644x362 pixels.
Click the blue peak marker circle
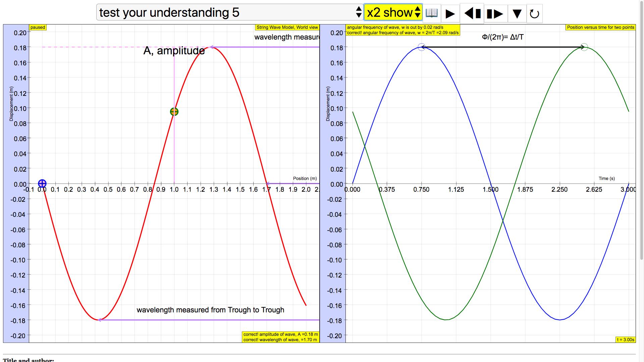coord(422,47)
